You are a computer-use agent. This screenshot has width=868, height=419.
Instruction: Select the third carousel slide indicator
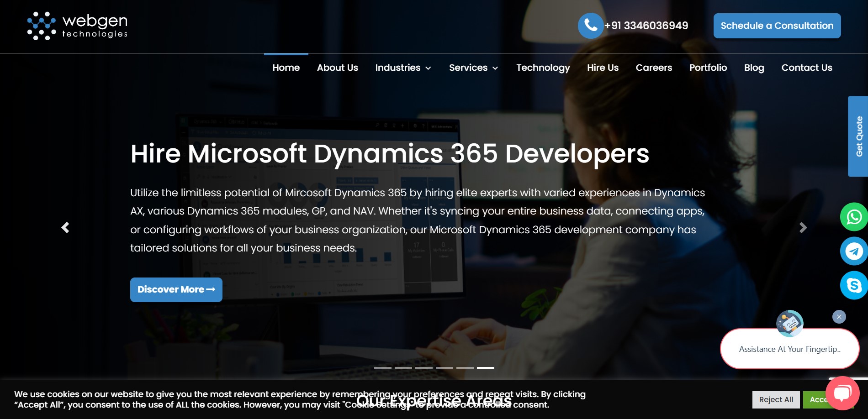tap(424, 367)
